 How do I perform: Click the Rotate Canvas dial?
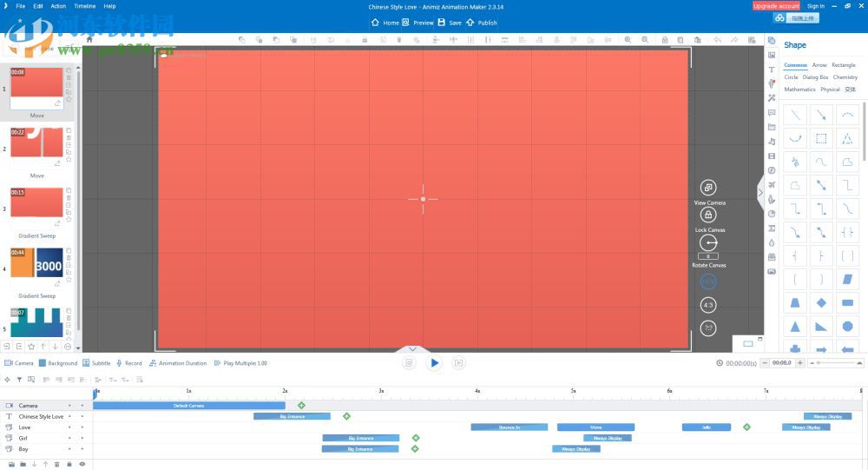[x=708, y=242]
